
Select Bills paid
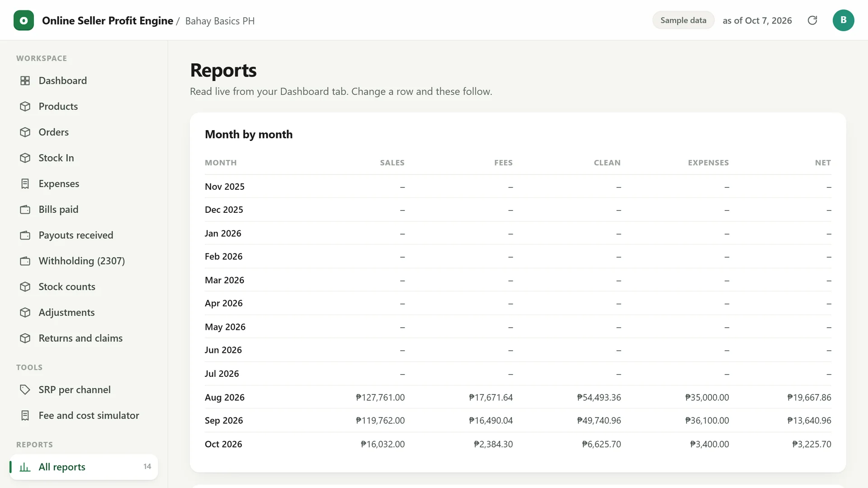pyautogui.click(x=84, y=209)
